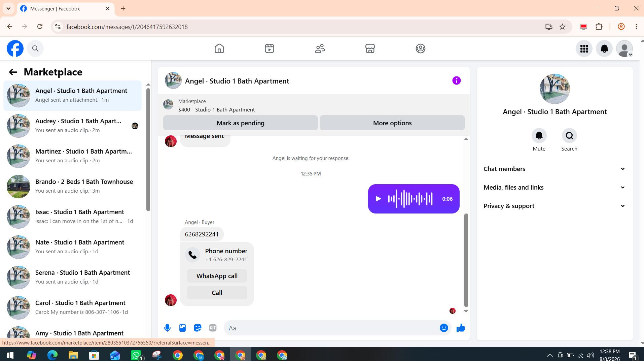Image resolution: width=644 pixels, height=361 pixels.
Task: Open the emoji picker
Action: tap(444, 328)
